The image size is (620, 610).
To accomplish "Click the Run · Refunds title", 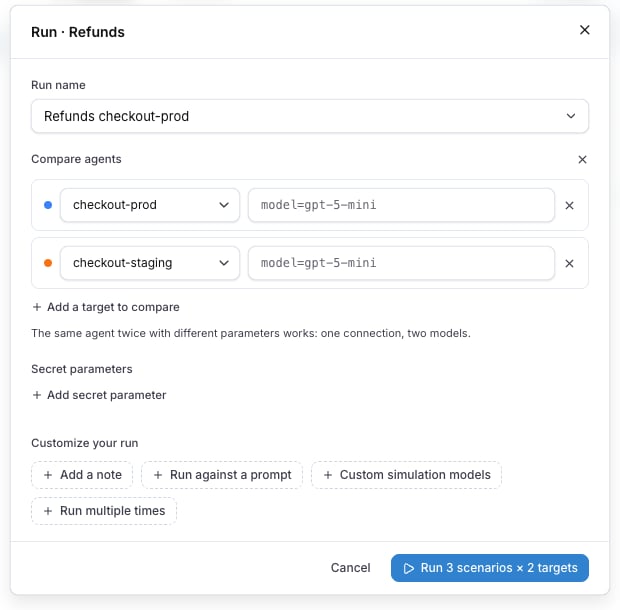I will [78, 32].
